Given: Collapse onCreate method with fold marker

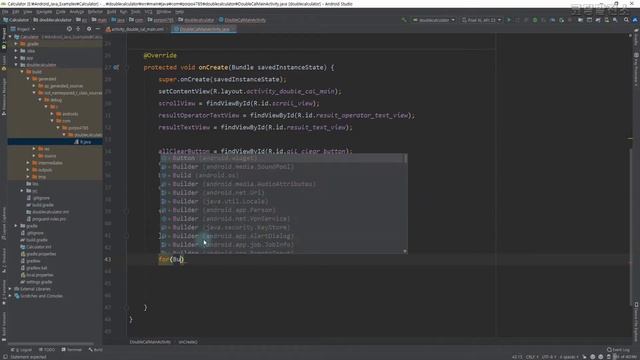Looking at the screenshot, I should [x=127, y=67].
